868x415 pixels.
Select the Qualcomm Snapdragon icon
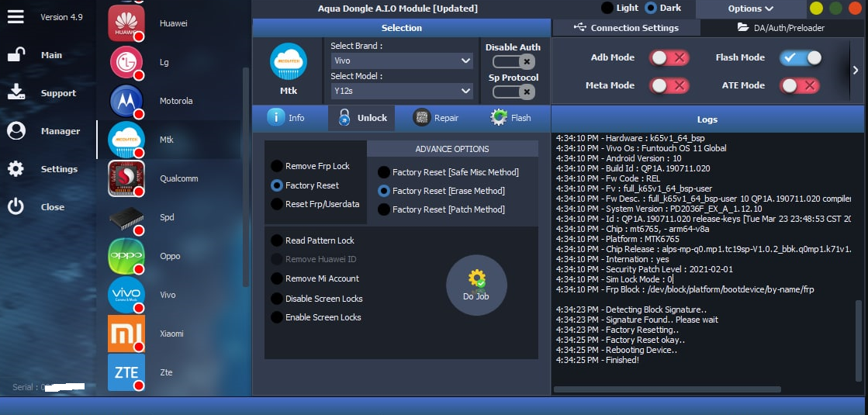126,178
